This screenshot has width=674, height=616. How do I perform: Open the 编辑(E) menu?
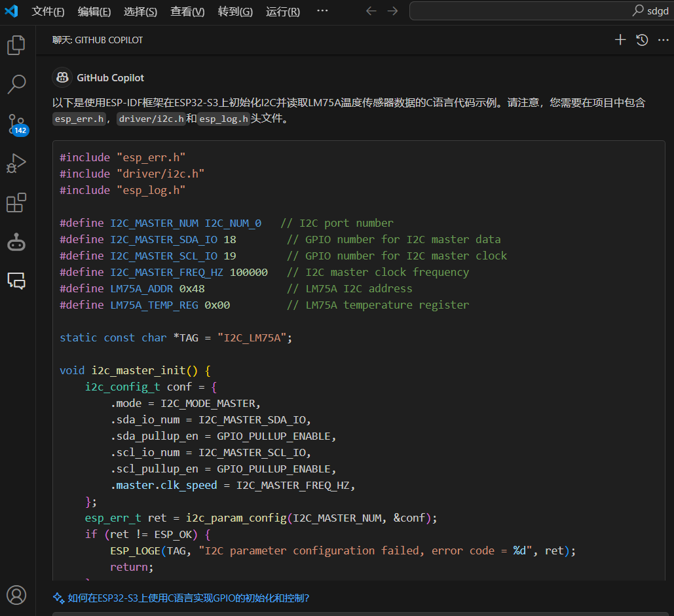click(94, 12)
